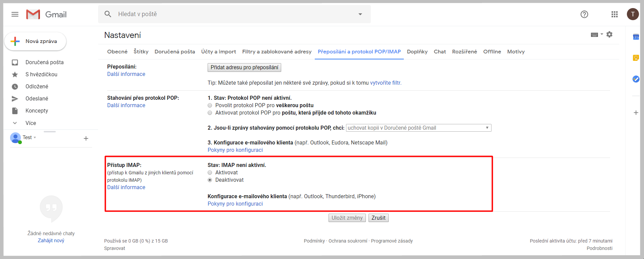Click the input tools keyboard icon
This screenshot has height=259, width=644.
tap(594, 35)
